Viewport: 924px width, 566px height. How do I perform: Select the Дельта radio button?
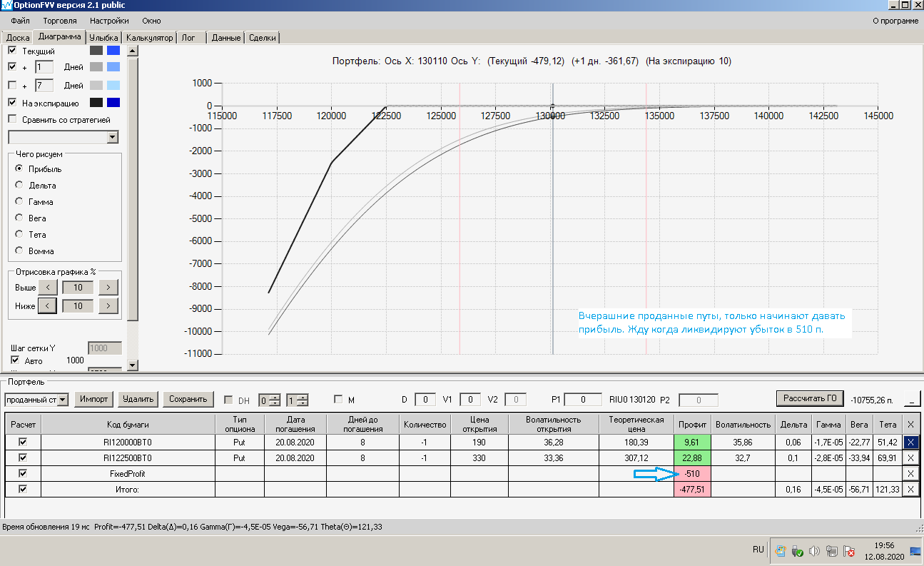click(x=19, y=185)
